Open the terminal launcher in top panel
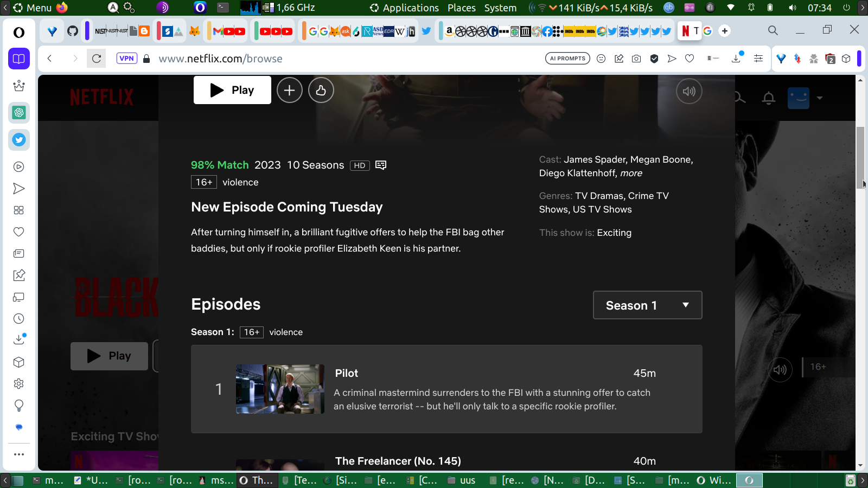This screenshot has height=488, width=868. point(223,8)
